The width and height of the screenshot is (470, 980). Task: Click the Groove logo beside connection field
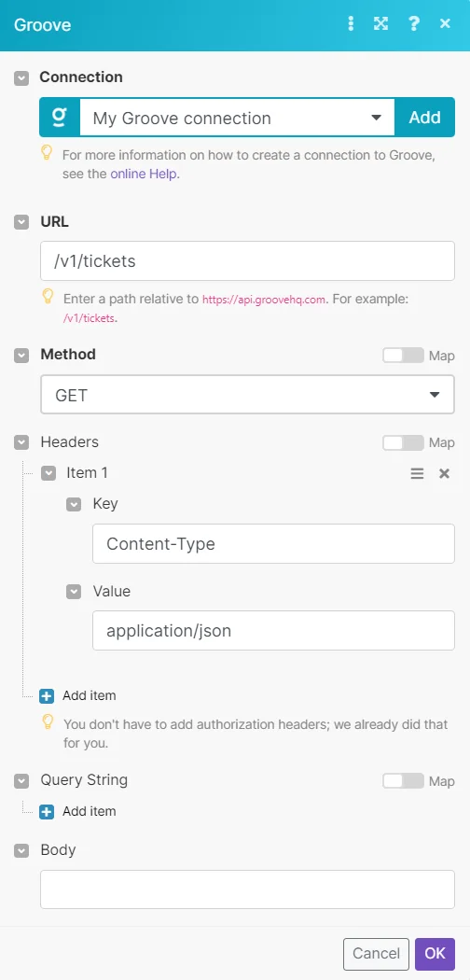tap(60, 117)
